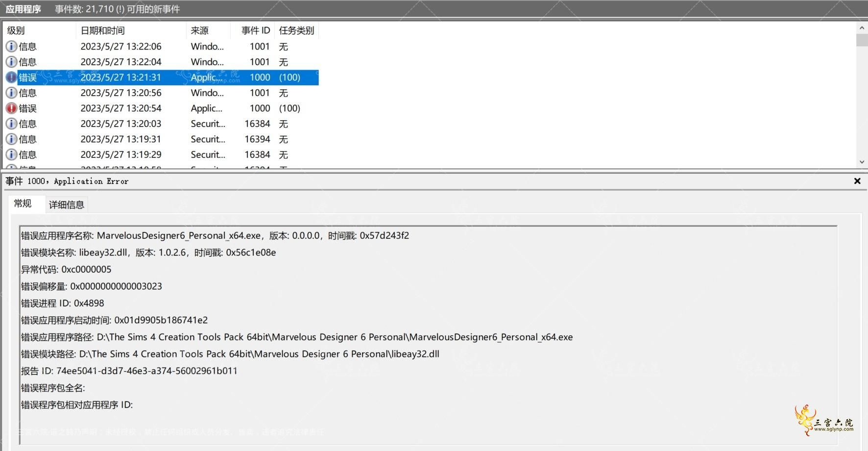Click the exception code 0xc0000005 line
This screenshot has width=868, height=451.
66,270
